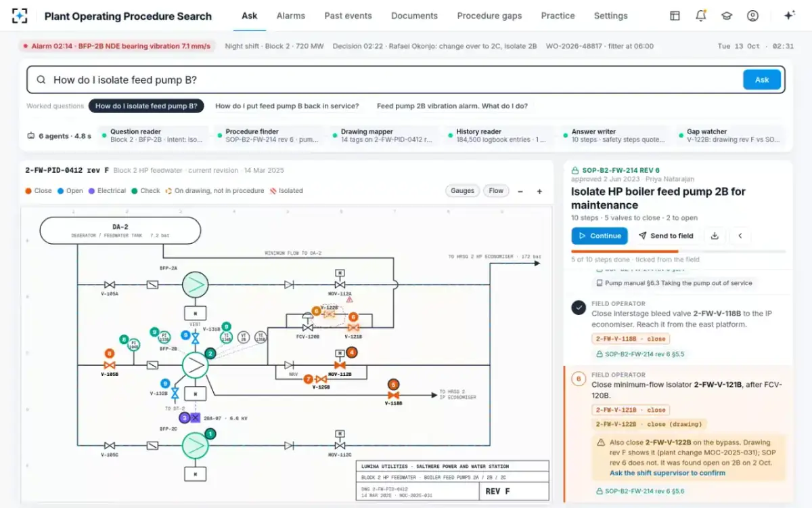Select breaker 2BA-07 symbol
The image size is (812, 508).
point(195,418)
